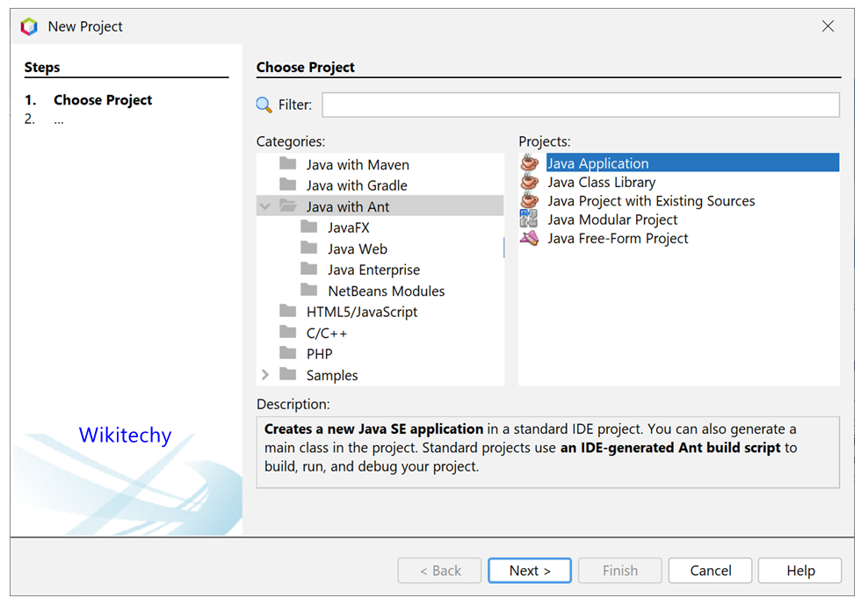Click the Next button
This screenshot has height=605, width=868.
pos(529,570)
